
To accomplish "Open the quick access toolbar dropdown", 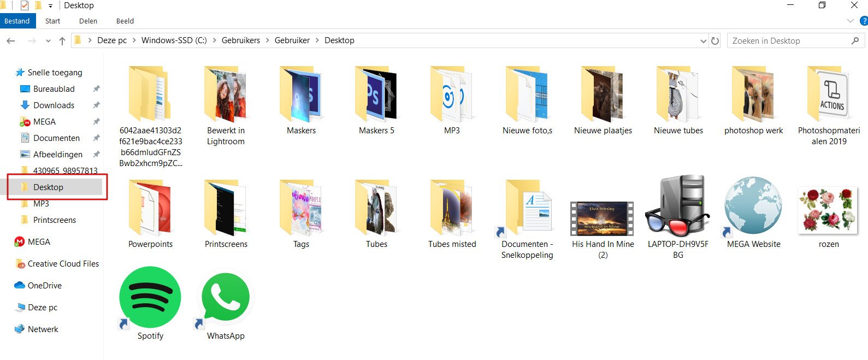I will coord(50,5).
